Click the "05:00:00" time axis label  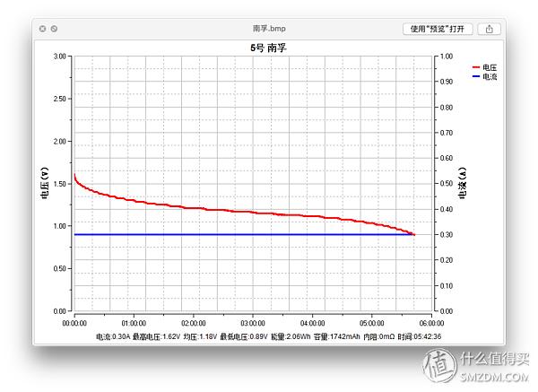372,323
